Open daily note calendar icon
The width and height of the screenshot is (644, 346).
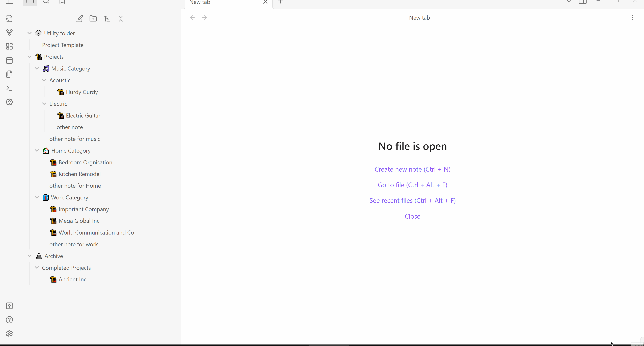[9, 60]
